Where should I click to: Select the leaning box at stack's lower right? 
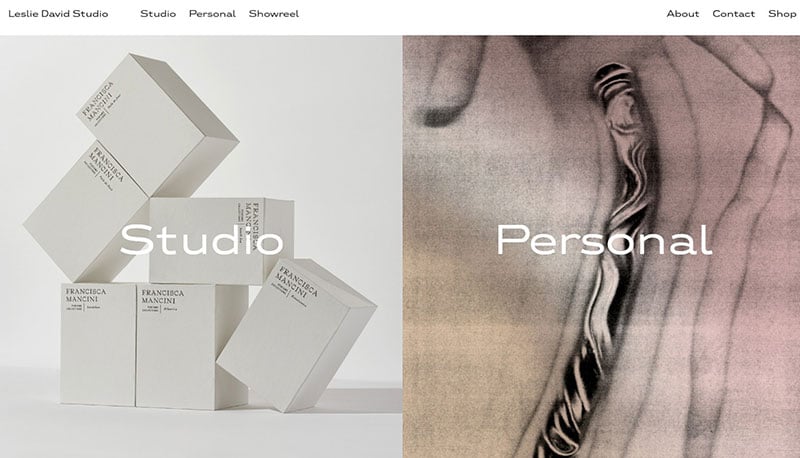click(296, 334)
